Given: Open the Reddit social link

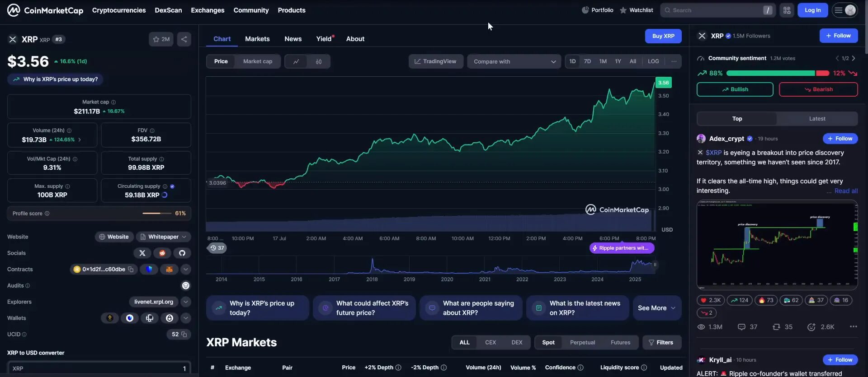Looking at the screenshot, I should (x=162, y=253).
